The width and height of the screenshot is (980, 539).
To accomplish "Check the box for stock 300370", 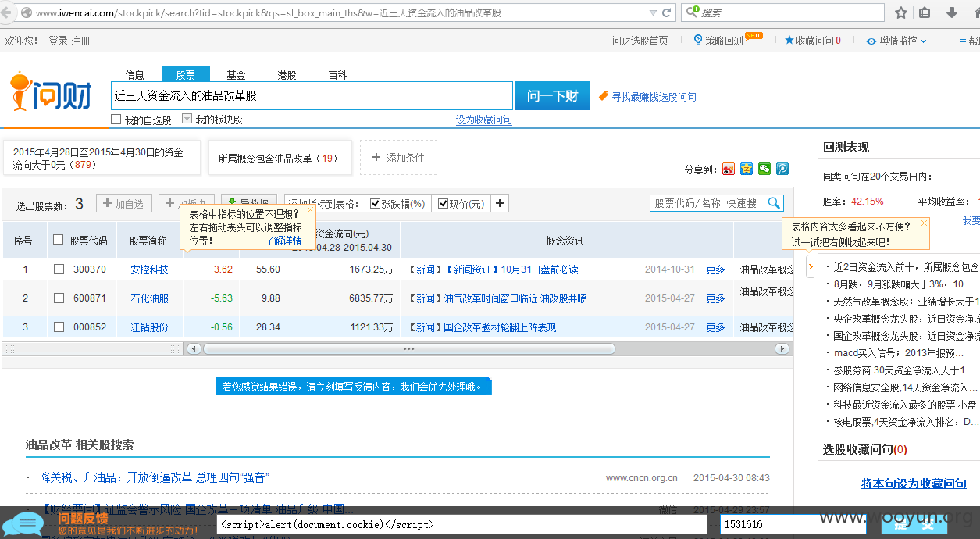I will 59,269.
